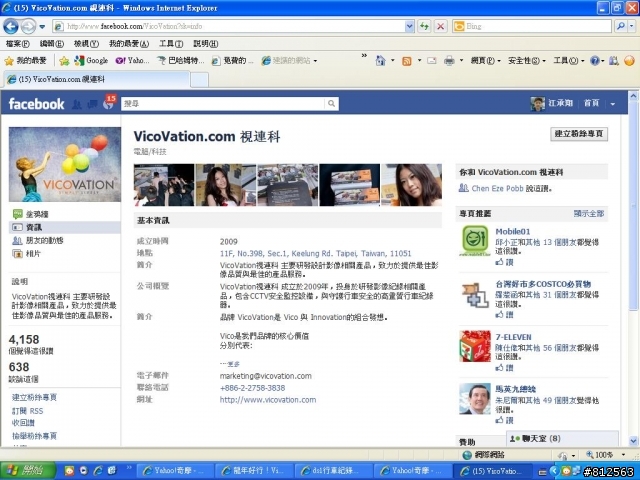Viewport: 640px width, 480px height.
Task: Open the 檔案(F) menu
Action: (x=18, y=43)
